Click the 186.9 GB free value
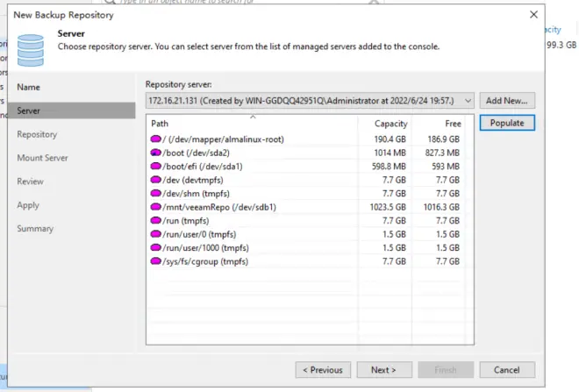The width and height of the screenshot is (579, 392). click(x=444, y=139)
